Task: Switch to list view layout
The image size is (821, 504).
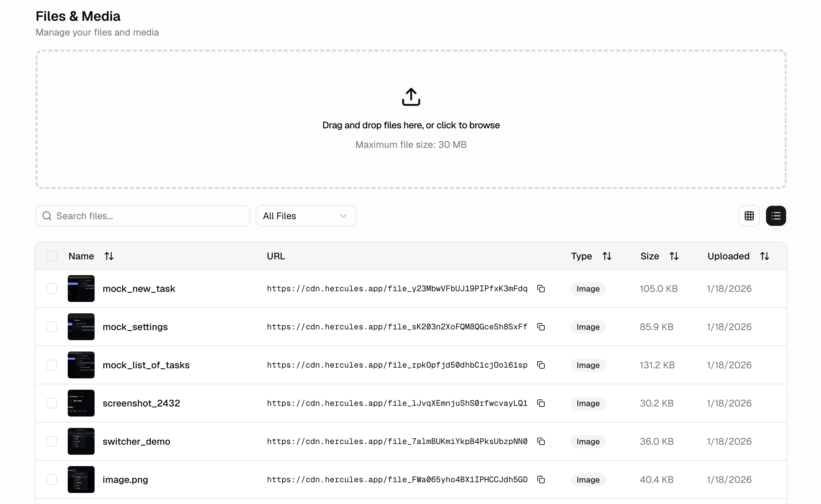Action: [x=776, y=216]
